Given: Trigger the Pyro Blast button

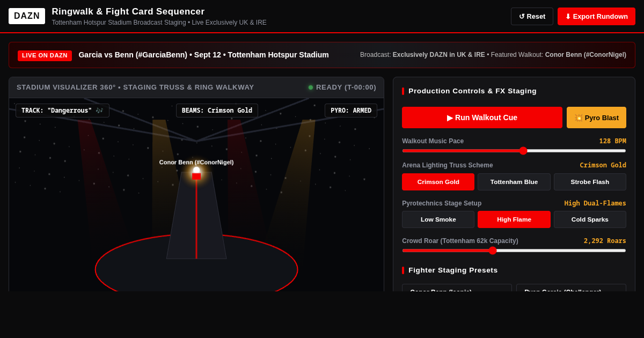Looking at the screenshot, I should tap(596, 117).
